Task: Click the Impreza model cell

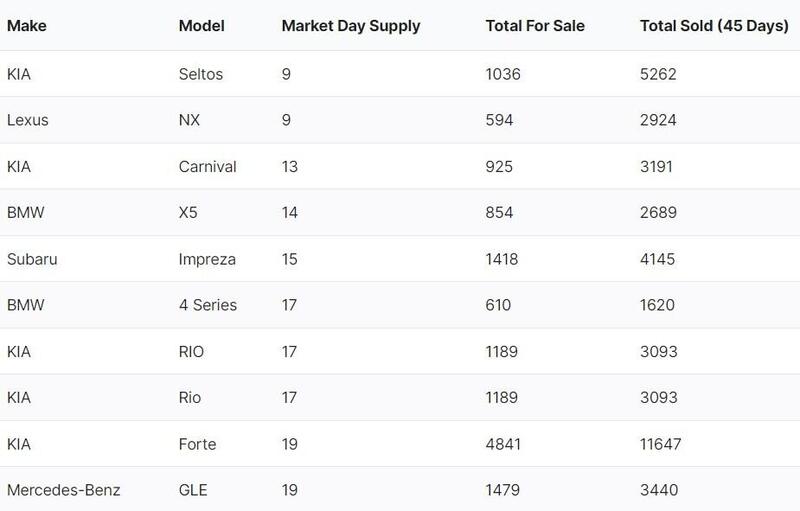Action: click(207, 259)
